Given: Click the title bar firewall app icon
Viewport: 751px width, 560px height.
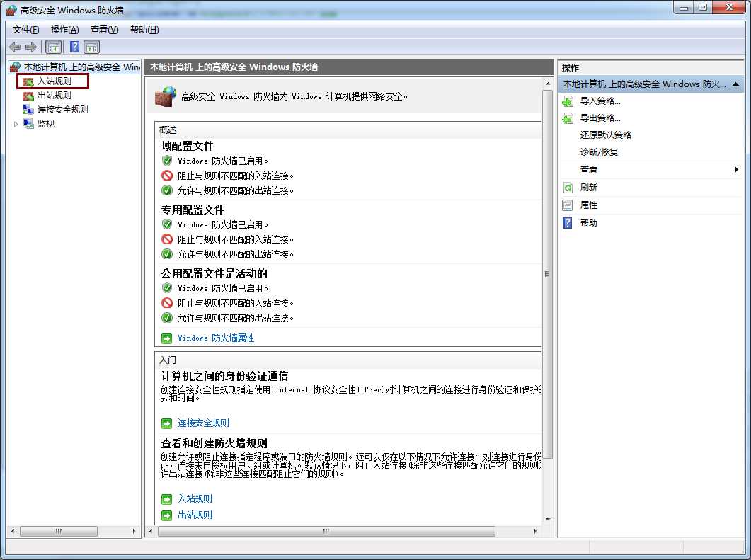Looking at the screenshot, I should 11,10.
